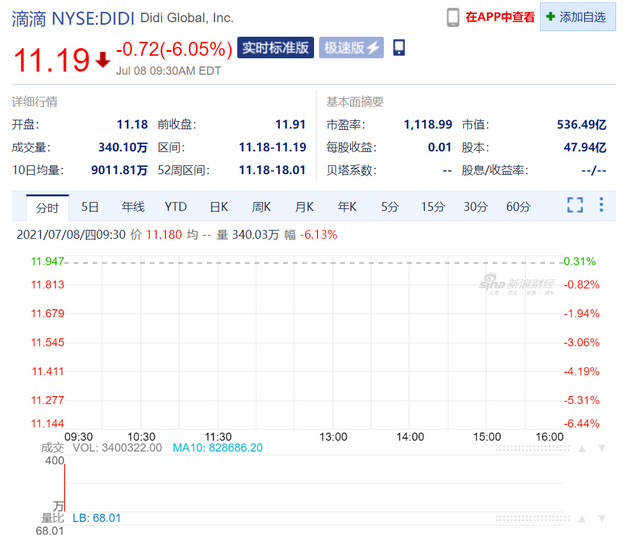Open the 年K chart tab
The height and width of the screenshot is (539, 630).
coord(347,207)
